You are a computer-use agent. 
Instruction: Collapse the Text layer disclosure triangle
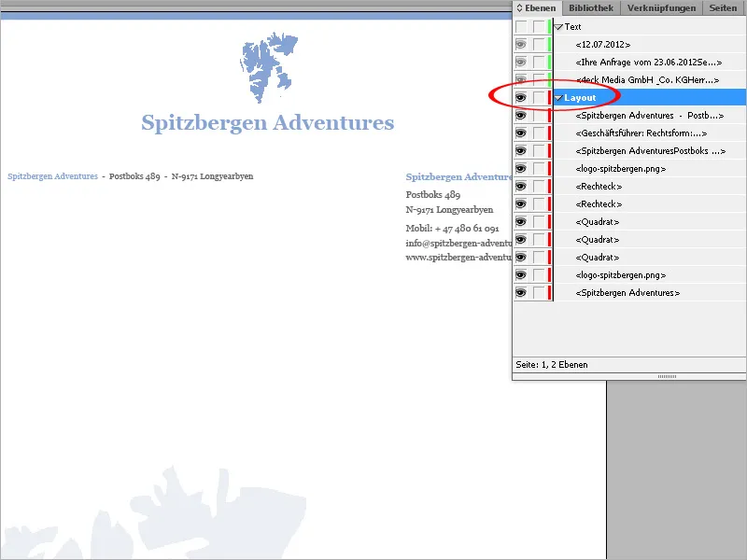click(558, 27)
